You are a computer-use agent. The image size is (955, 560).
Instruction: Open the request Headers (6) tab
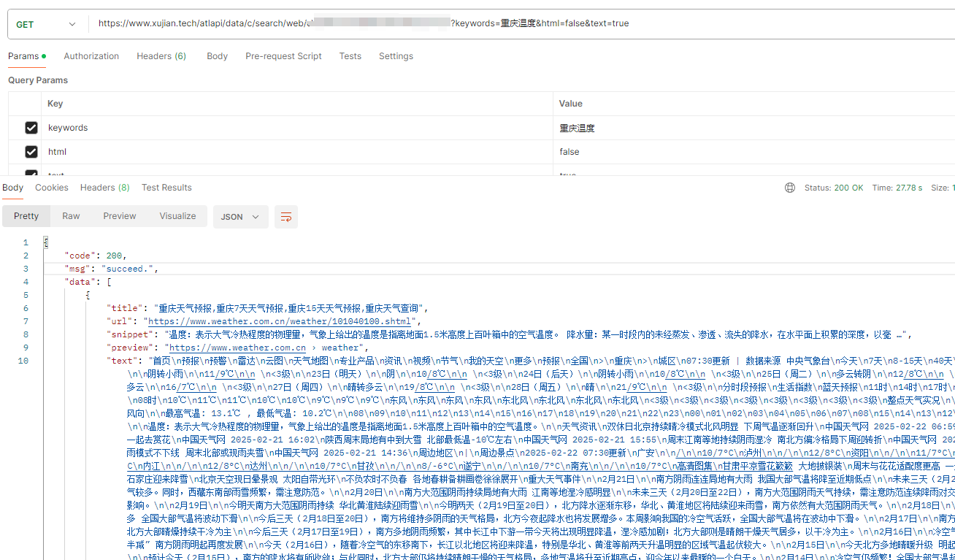[161, 56]
